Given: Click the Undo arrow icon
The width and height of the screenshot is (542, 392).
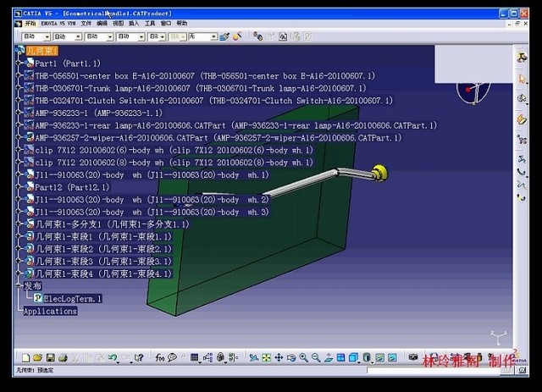Looking at the screenshot, I should point(113,358).
